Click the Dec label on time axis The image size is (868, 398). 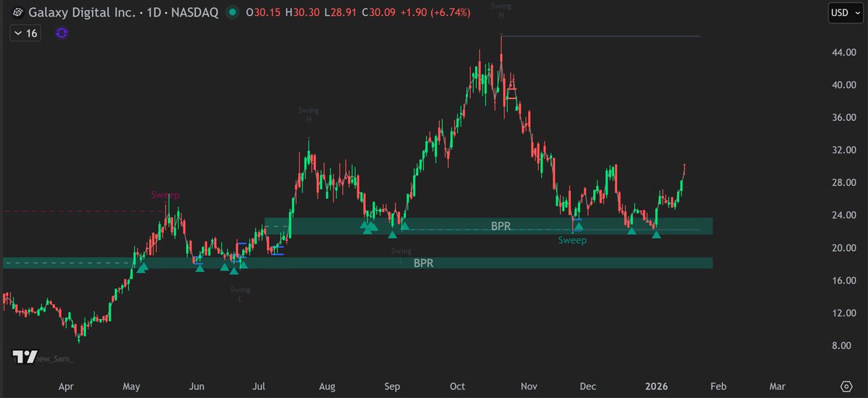(587, 386)
